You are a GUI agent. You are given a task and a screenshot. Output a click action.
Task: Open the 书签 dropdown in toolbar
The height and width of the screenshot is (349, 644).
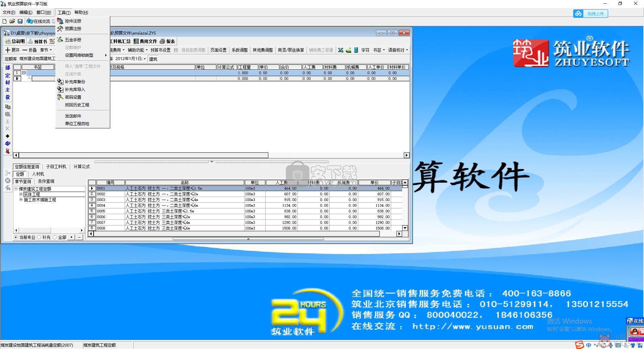[379, 50]
